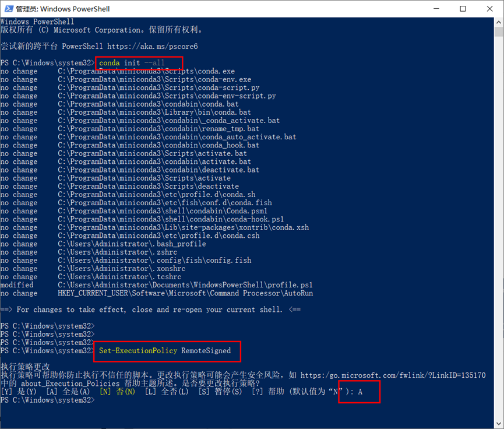Click the 管理员: Windows PowerShell title text
The width and height of the screenshot is (504, 429).
click(x=61, y=9)
